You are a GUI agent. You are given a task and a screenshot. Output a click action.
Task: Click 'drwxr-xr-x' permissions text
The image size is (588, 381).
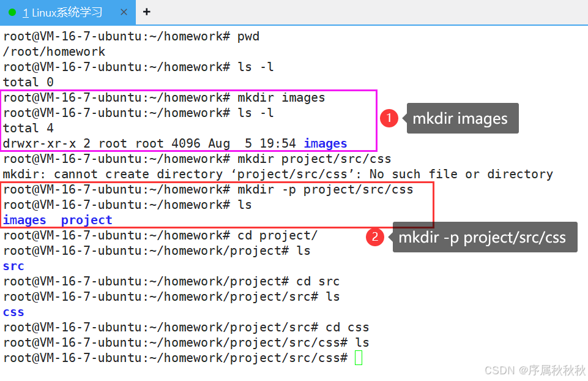point(39,143)
